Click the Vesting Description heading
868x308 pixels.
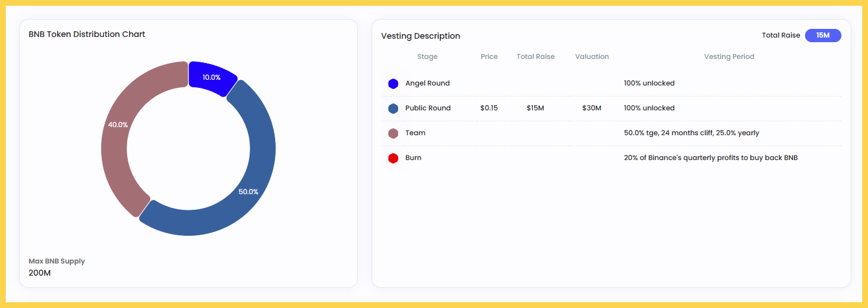pyautogui.click(x=421, y=36)
